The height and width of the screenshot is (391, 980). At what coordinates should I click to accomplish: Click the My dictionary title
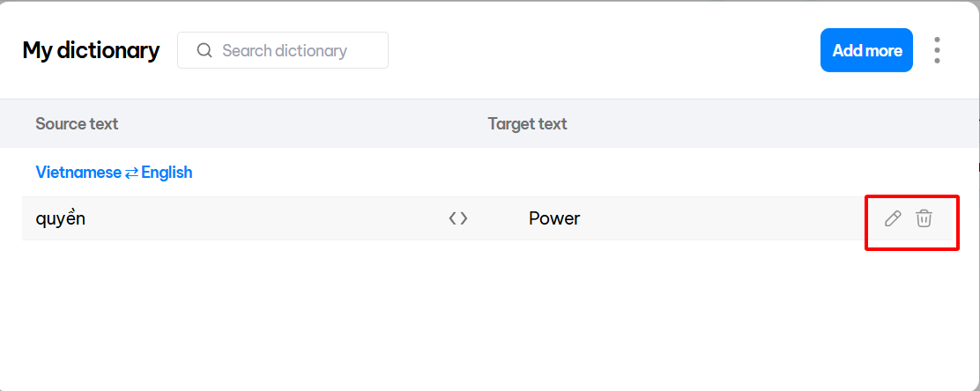coord(91,50)
